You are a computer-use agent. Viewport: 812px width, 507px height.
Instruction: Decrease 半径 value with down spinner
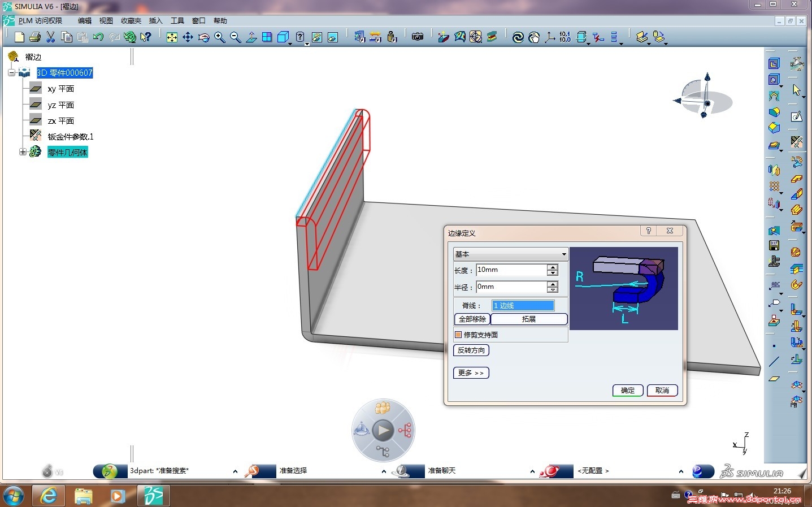tap(553, 290)
